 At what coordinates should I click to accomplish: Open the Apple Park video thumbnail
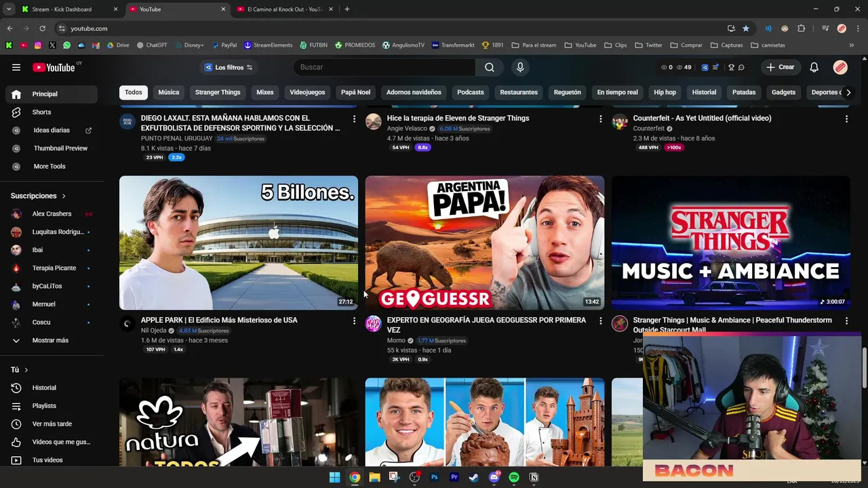click(x=239, y=243)
